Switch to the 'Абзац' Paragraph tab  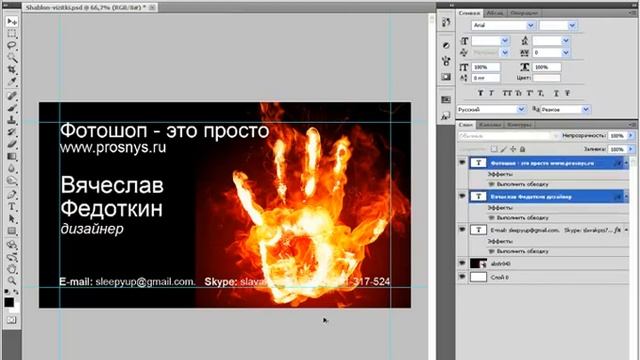495,13
